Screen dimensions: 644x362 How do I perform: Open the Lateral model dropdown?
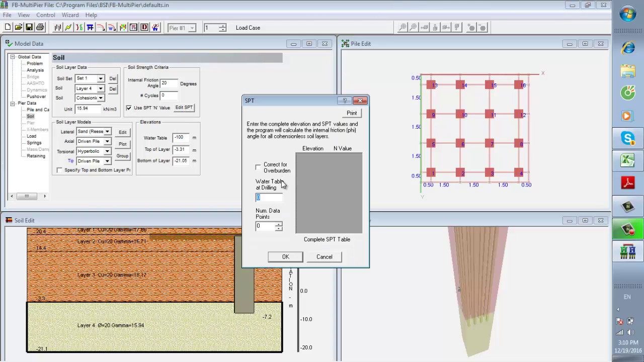point(107,132)
